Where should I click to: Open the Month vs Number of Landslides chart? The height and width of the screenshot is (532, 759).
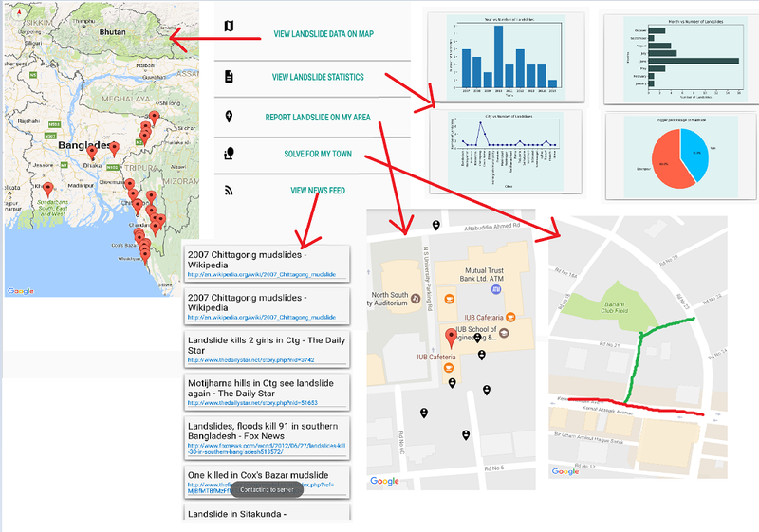676,59
